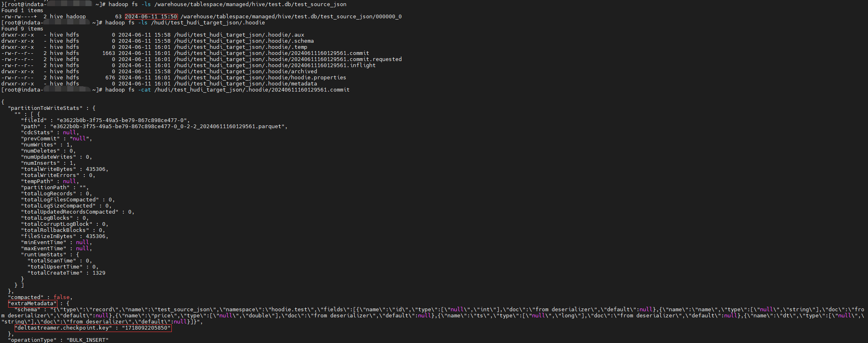Image resolution: width=868 pixels, height=343 pixels.
Task: Click the BULK_INSERT operationType value
Action: click(88, 340)
